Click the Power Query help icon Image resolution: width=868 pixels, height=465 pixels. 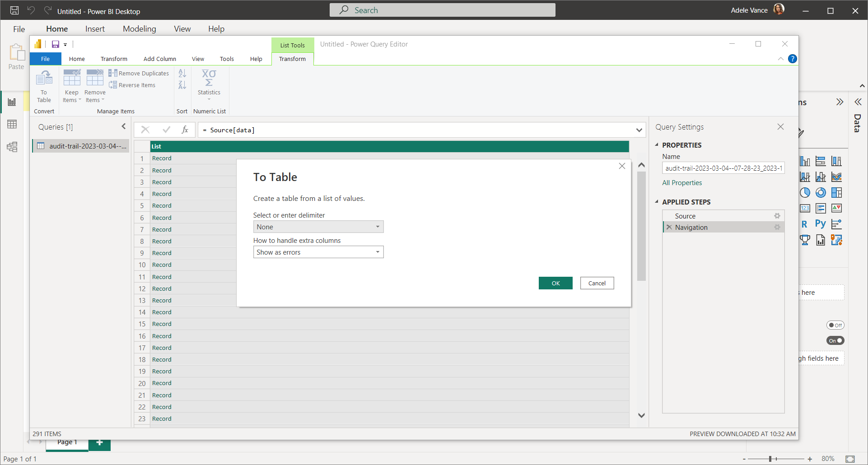tap(792, 59)
